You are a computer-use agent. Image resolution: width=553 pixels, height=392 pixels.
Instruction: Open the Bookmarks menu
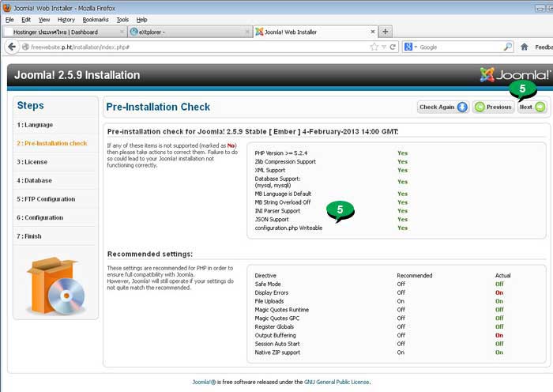(x=96, y=20)
